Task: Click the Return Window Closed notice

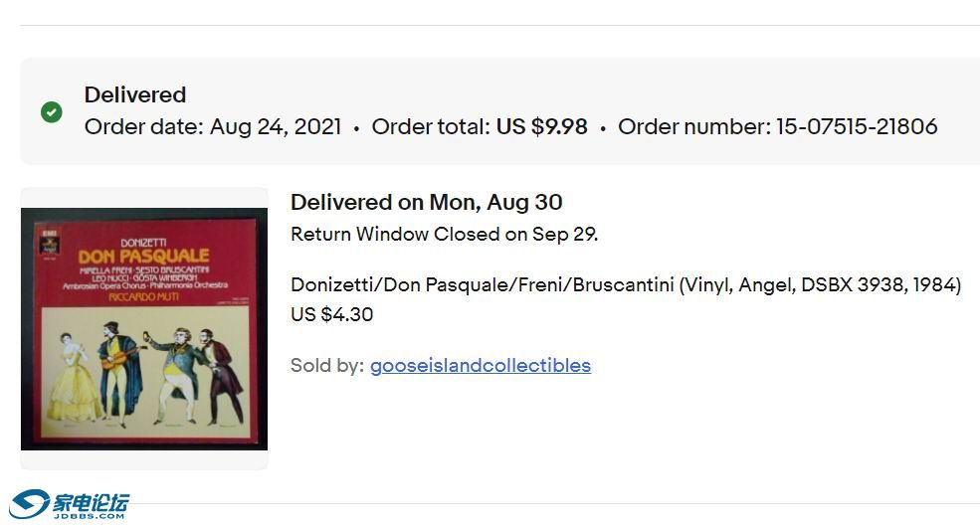Action: [x=444, y=235]
